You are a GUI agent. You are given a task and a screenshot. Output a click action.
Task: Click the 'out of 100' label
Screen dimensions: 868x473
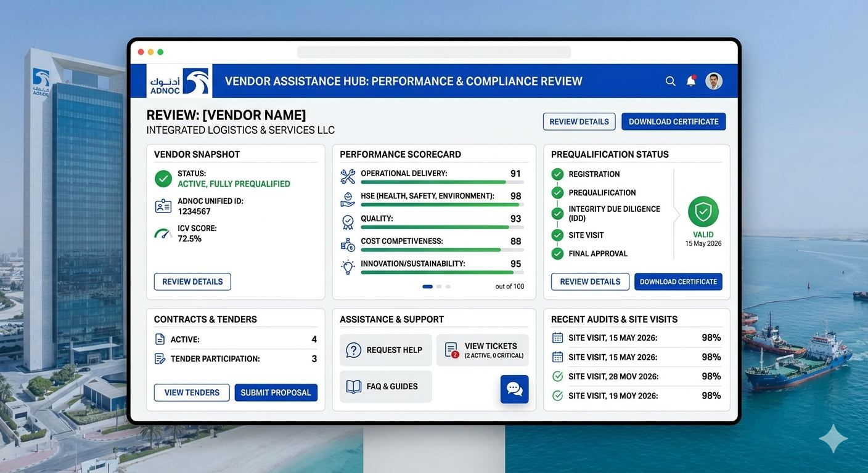[x=510, y=286]
